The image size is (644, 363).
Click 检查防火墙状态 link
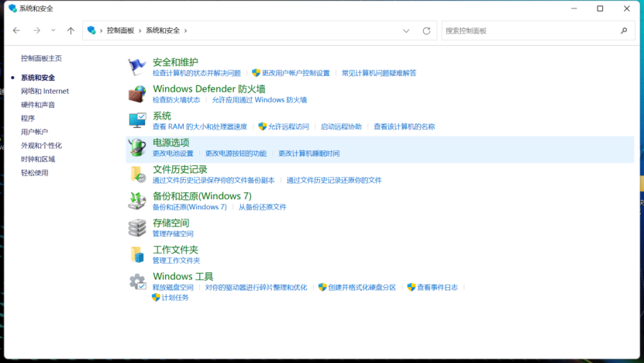click(176, 100)
